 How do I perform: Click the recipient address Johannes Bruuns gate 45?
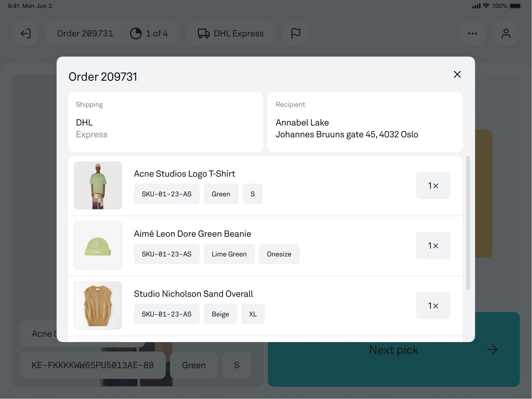(x=347, y=135)
